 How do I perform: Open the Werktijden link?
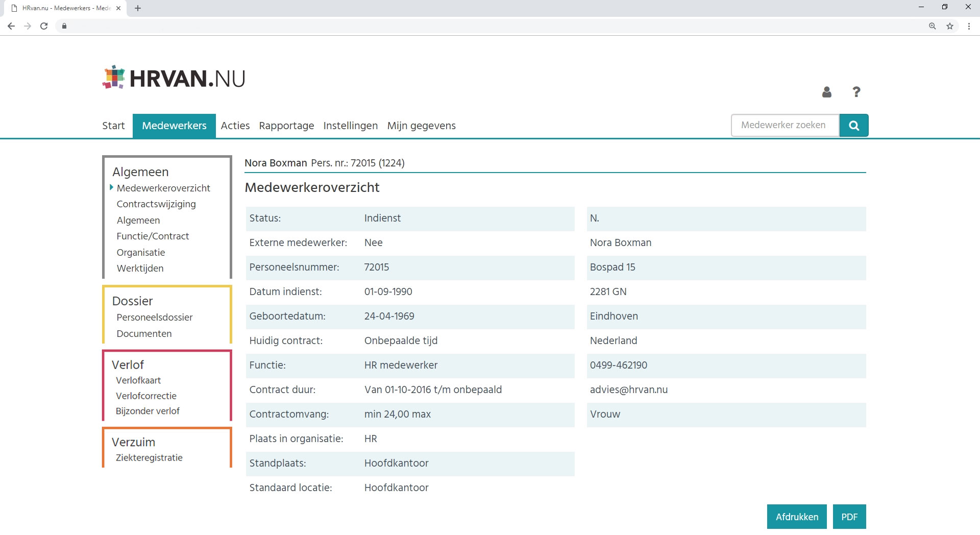pos(140,269)
